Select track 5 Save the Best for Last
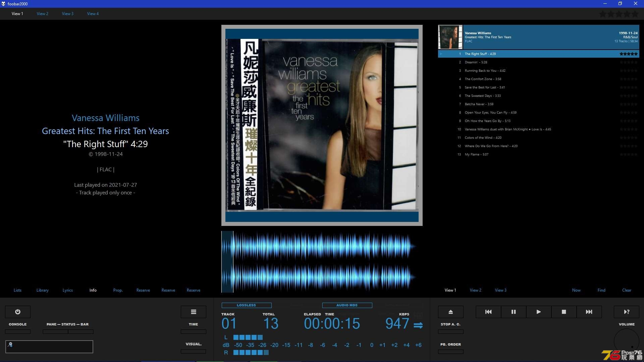This screenshot has height=362, width=644. 539,87
